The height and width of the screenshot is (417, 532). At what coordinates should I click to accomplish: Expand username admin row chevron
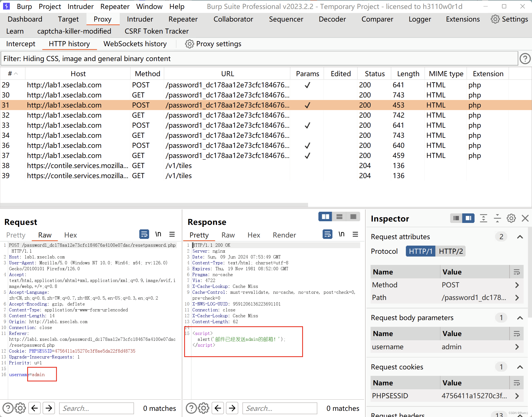point(517,347)
